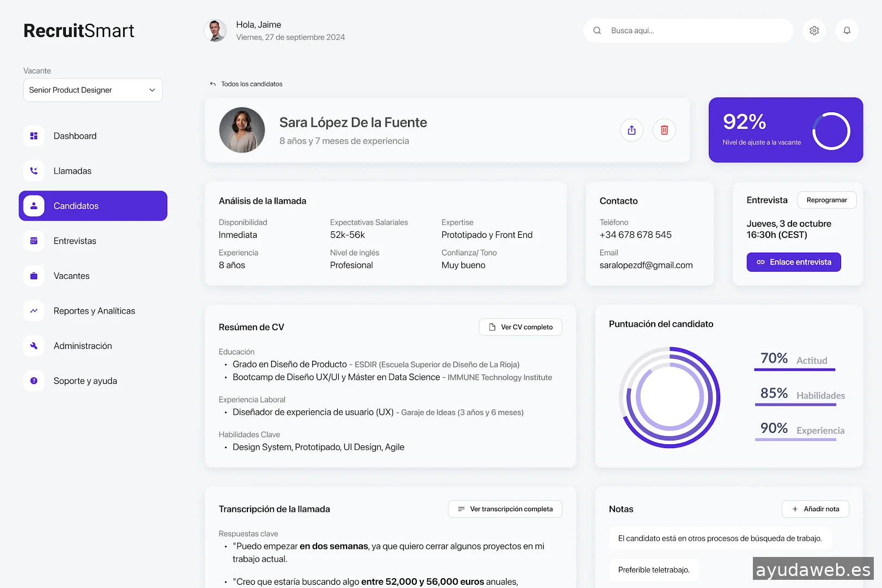Delete candidate using red trash icon

664,130
